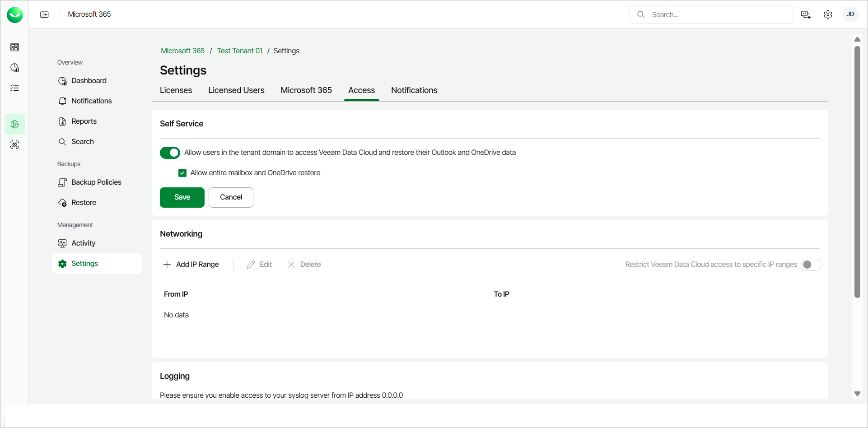This screenshot has width=868, height=428.
Task: Click the dashboard grid icon in left rail
Action: click(x=14, y=47)
